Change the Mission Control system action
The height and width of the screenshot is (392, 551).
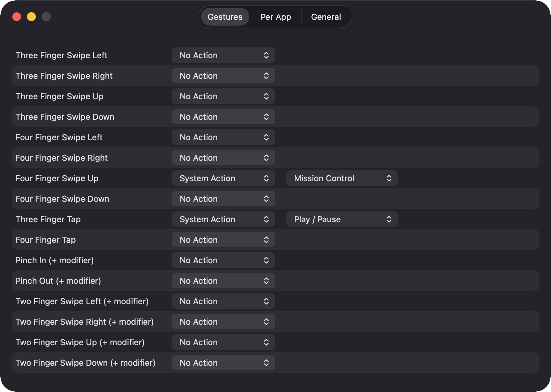342,178
